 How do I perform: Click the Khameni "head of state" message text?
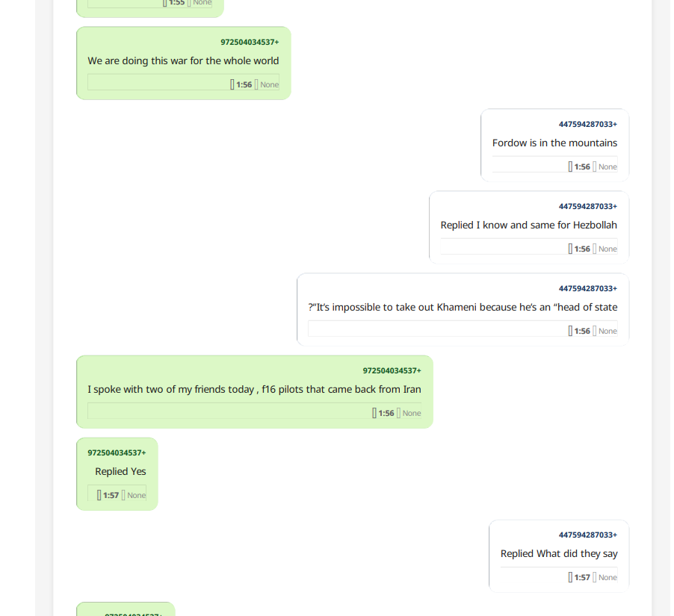[x=463, y=308]
